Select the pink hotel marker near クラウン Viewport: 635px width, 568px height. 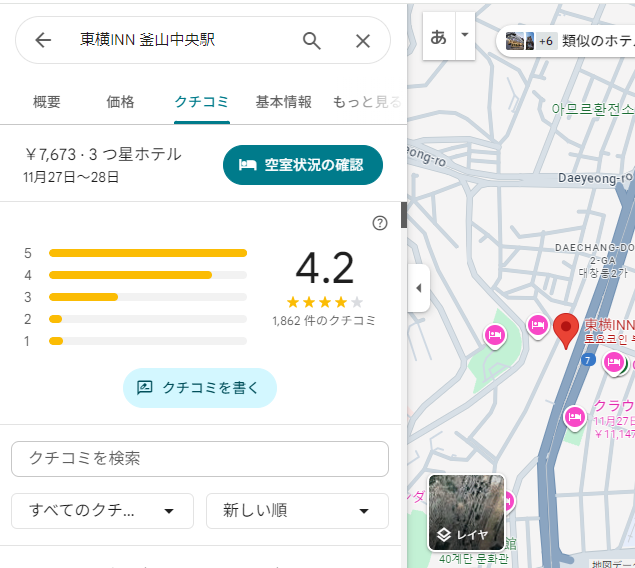(574, 416)
